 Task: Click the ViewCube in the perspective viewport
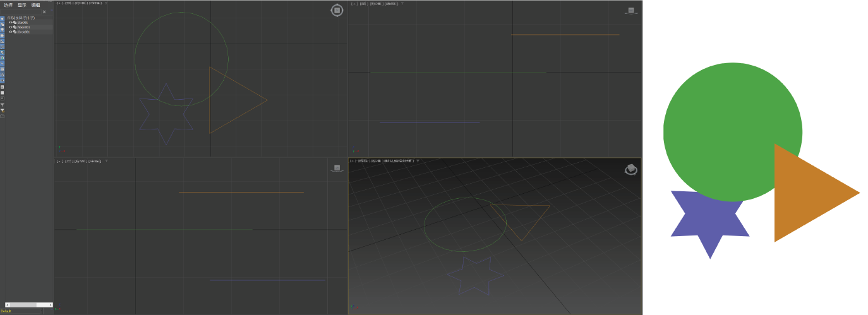click(x=631, y=169)
